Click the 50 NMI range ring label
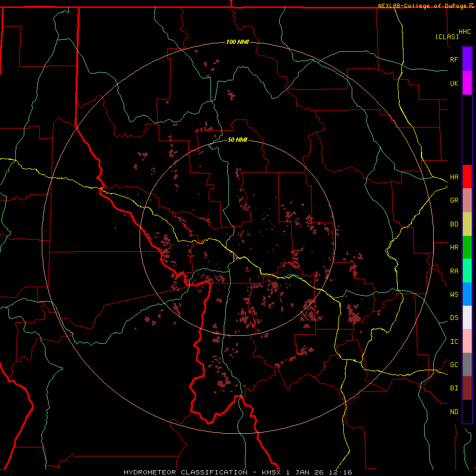The width and height of the screenshot is (476, 476). pos(237,140)
